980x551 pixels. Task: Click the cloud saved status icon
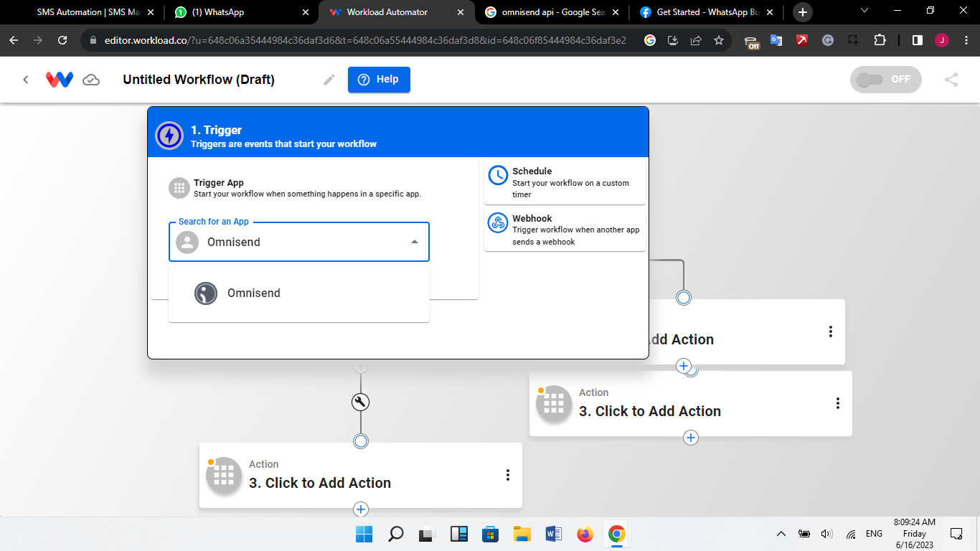click(x=91, y=80)
